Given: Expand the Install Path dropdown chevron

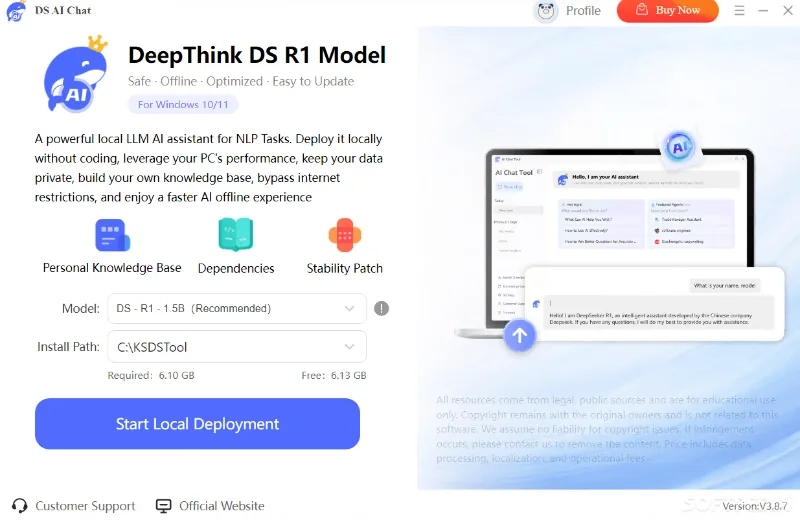Looking at the screenshot, I should tap(349, 346).
